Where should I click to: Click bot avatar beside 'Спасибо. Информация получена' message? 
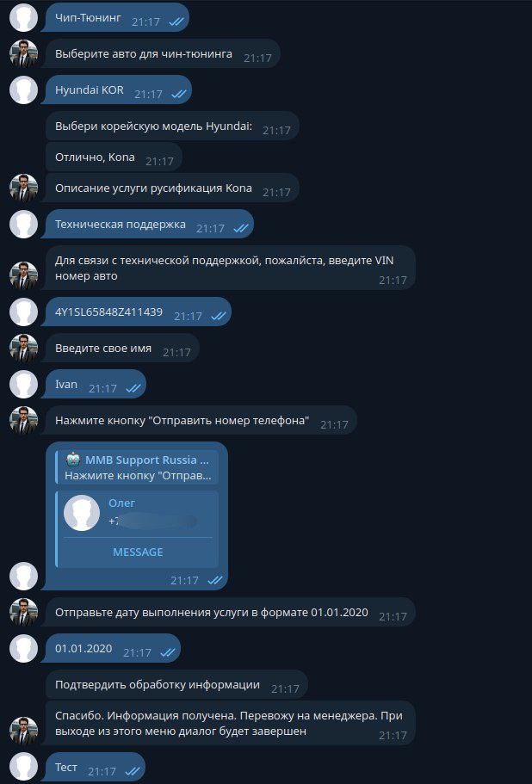pyautogui.click(x=23, y=731)
